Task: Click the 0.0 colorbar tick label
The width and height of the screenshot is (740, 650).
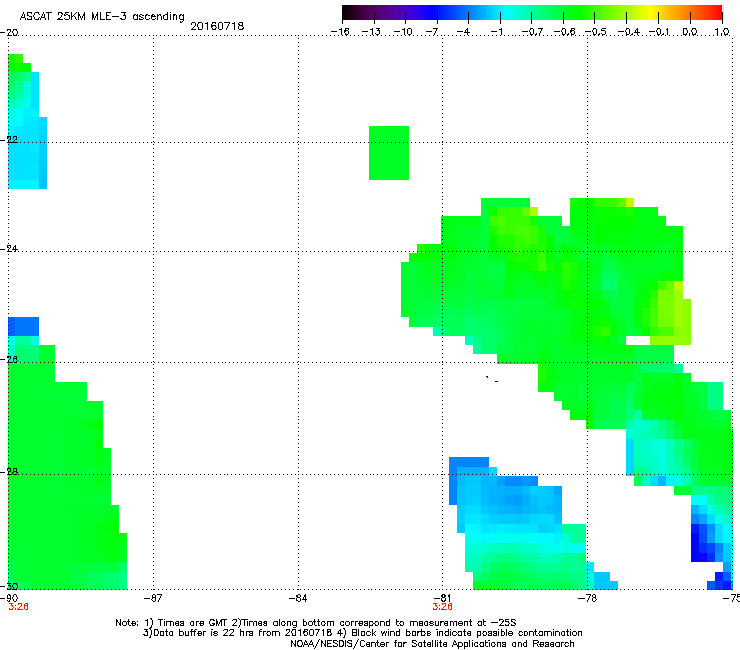Action: [x=690, y=32]
